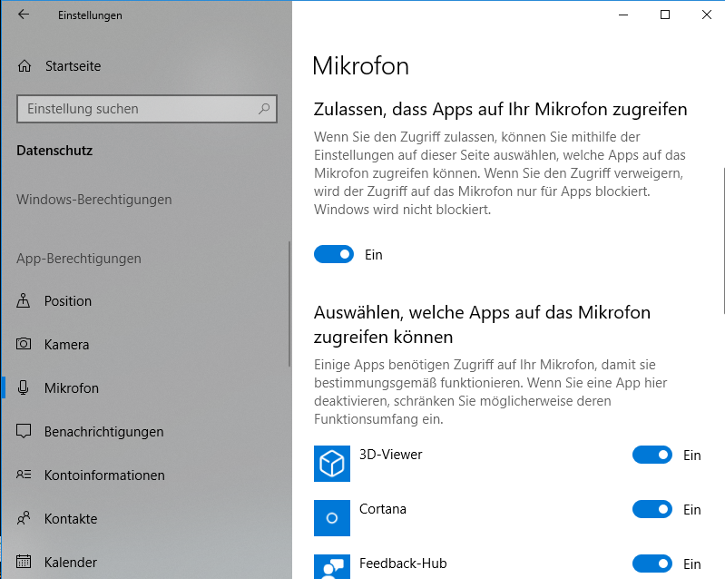The width and height of the screenshot is (725, 588).
Task: Maximize the Einstellungen window
Action: [665, 15]
